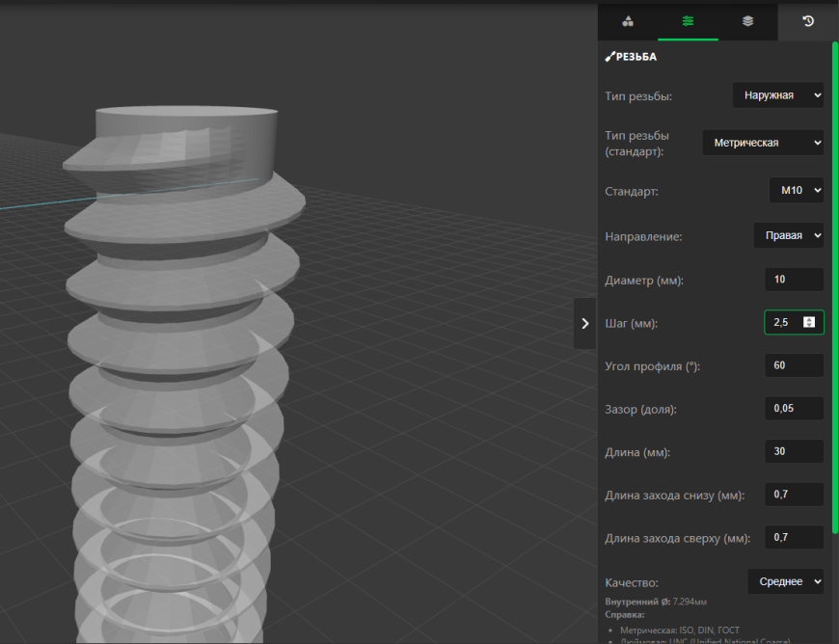Open the layers tab icon
This screenshot has height=644, width=839.
[x=748, y=21]
